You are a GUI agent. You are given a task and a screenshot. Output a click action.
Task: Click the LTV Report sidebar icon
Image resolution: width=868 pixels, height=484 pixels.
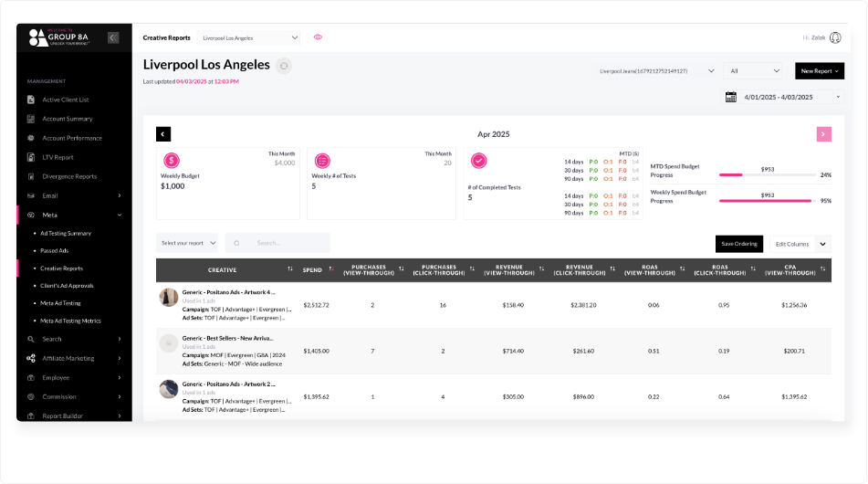point(31,157)
